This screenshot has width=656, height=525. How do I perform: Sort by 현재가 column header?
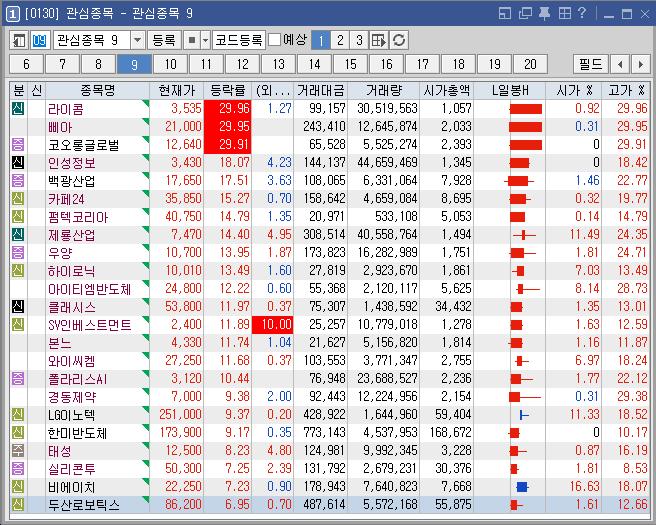[177, 90]
